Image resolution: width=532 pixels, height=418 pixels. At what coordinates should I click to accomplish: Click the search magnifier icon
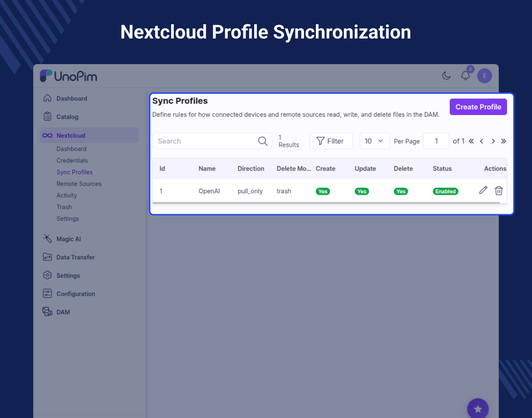click(263, 141)
